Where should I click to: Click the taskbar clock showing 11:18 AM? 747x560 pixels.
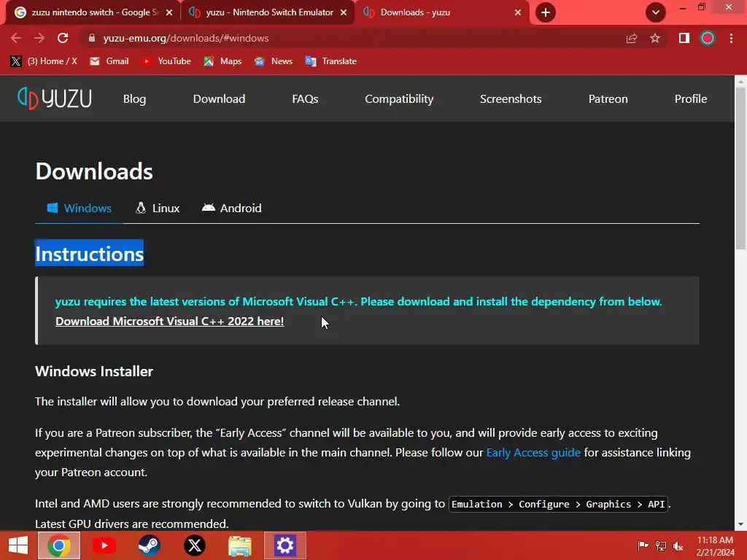pyautogui.click(x=715, y=546)
